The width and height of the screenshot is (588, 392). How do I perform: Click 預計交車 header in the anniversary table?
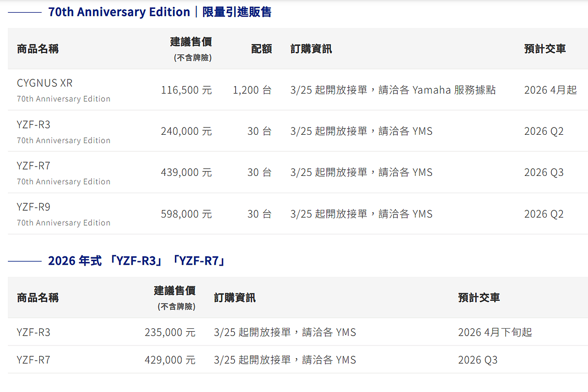545,49
